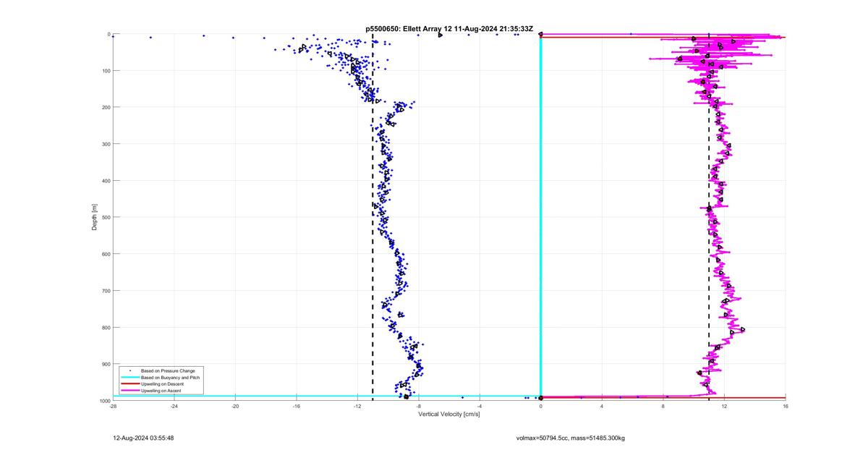Click the 500 depth tick label

(x=106, y=217)
